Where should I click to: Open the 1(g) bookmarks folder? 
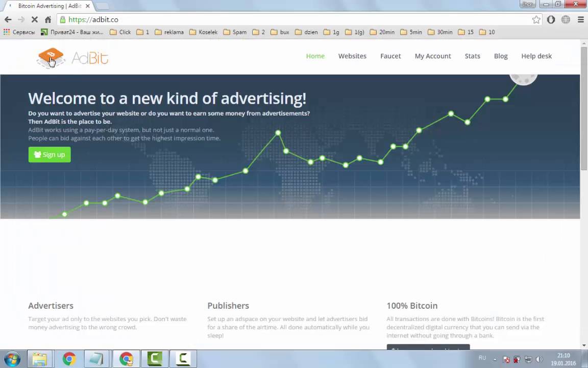[x=354, y=32]
